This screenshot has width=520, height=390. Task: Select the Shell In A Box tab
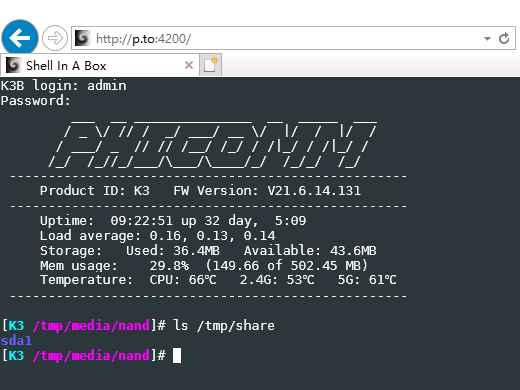coord(100,65)
